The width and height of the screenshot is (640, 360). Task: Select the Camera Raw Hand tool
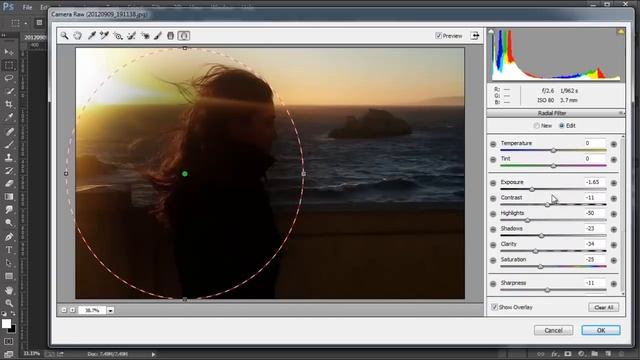78,36
